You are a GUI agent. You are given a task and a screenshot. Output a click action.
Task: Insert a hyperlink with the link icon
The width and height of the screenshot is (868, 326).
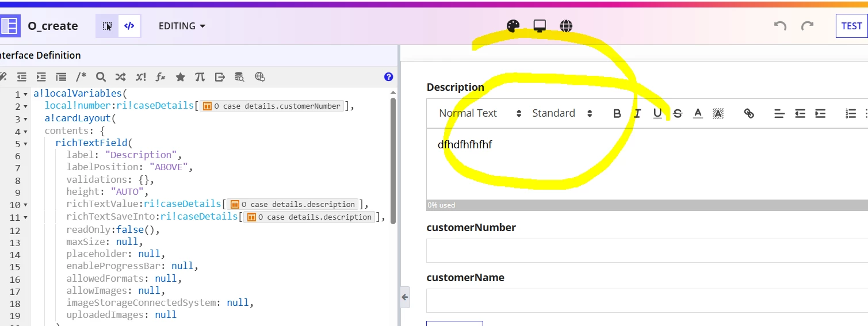point(749,113)
